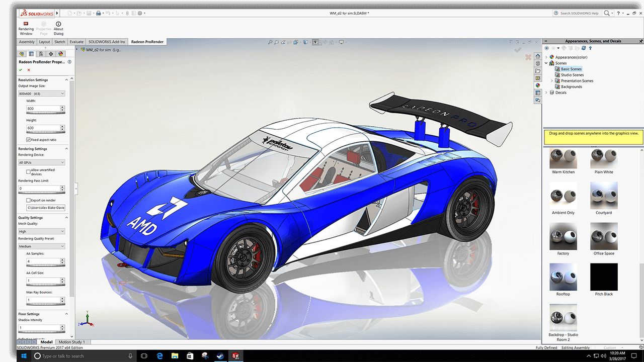Expand the Decals tree item
This screenshot has height=362, width=644.
click(545, 93)
